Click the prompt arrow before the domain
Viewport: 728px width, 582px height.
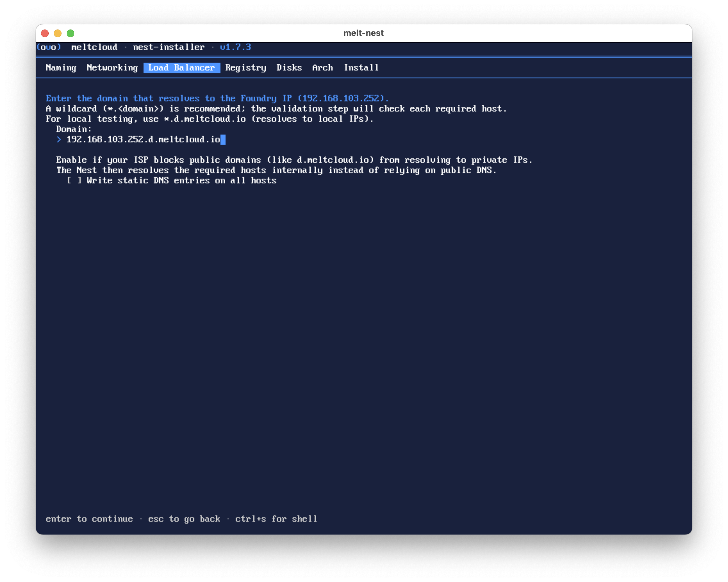pos(59,139)
